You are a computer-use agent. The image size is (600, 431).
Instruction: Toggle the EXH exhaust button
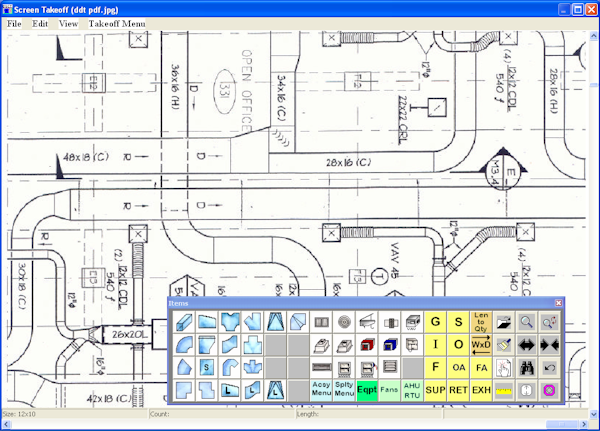click(481, 390)
